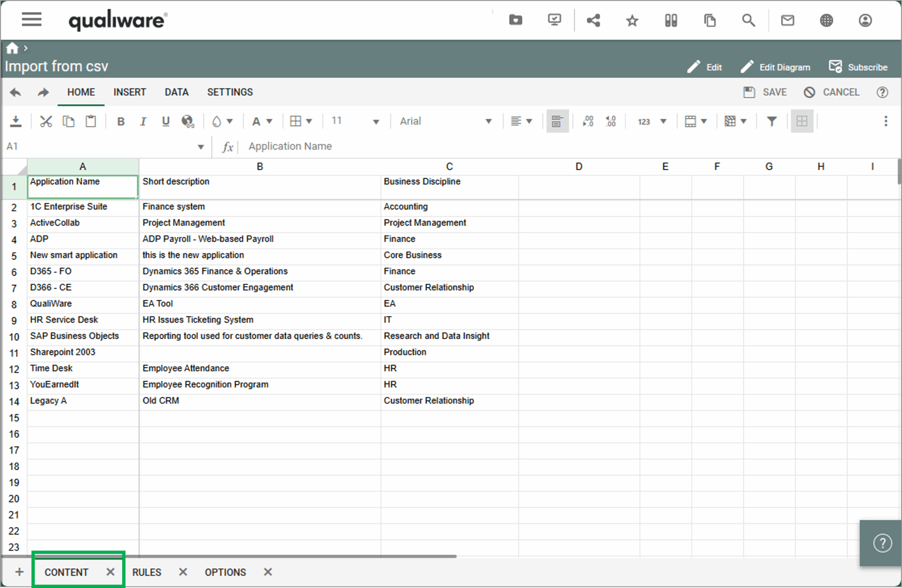Toggle underline formatting
The image size is (902, 588).
(x=166, y=121)
